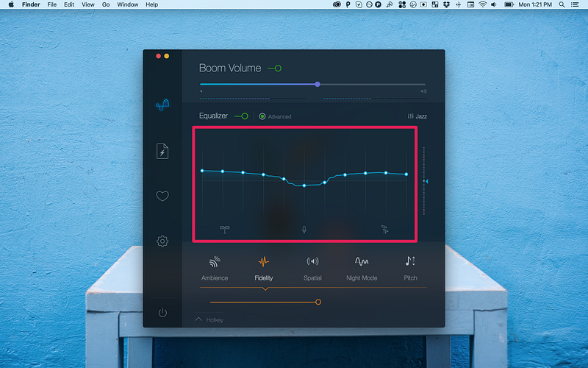The image size is (588, 368).
Task: Open the File menu
Action: pyautogui.click(x=51, y=4)
